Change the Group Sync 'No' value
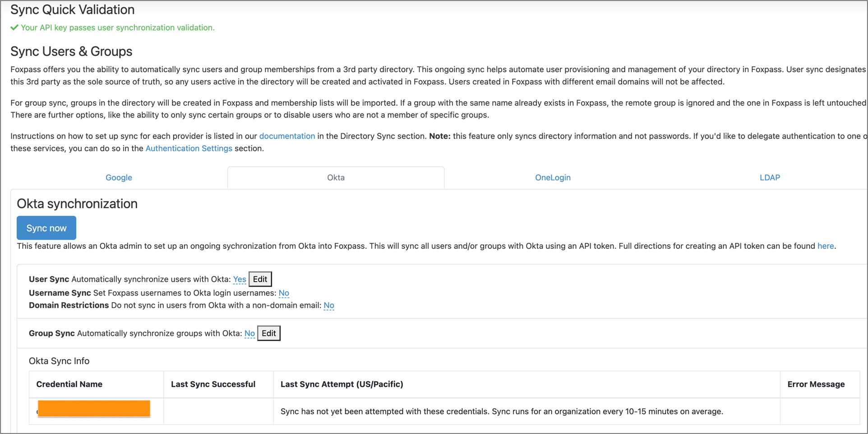868x434 pixels. (249, 333)
